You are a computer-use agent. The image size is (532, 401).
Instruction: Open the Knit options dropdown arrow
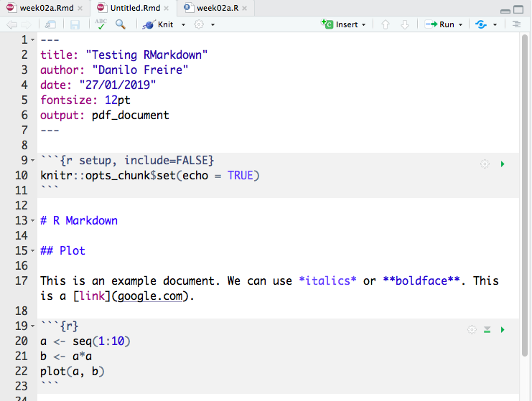183,24
